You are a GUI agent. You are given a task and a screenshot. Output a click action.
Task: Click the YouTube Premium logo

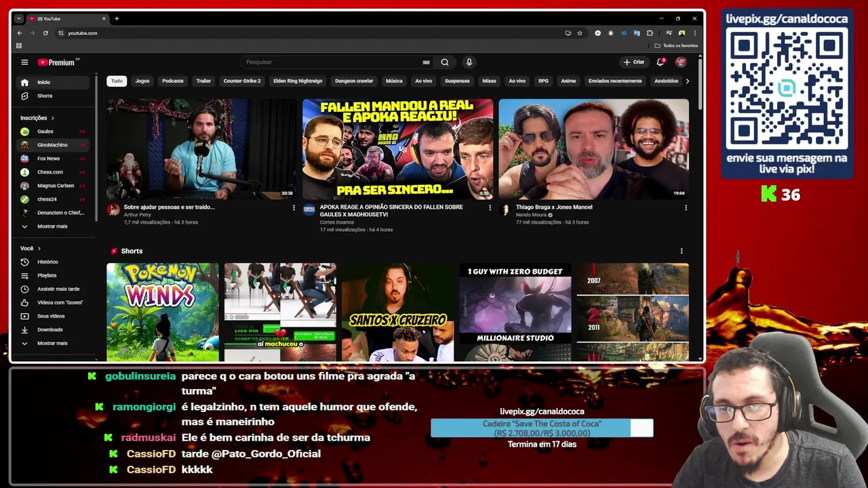[x=56, y=62]
